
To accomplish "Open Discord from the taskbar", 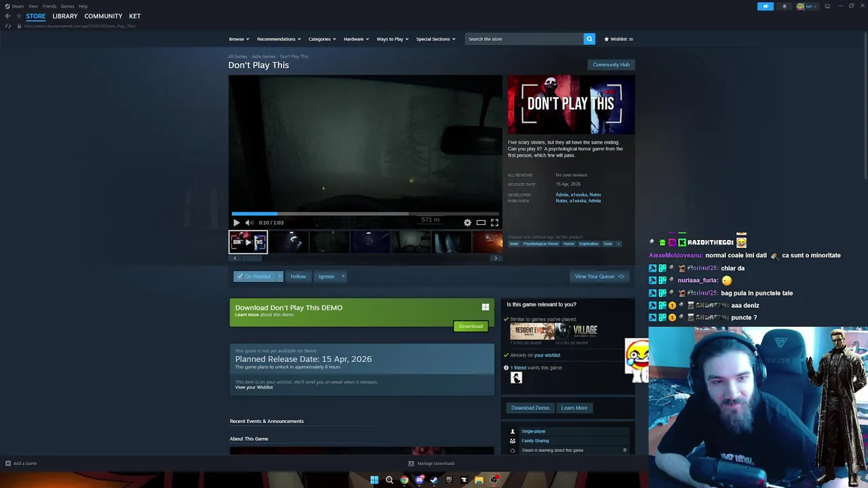I will click(419, 480).
